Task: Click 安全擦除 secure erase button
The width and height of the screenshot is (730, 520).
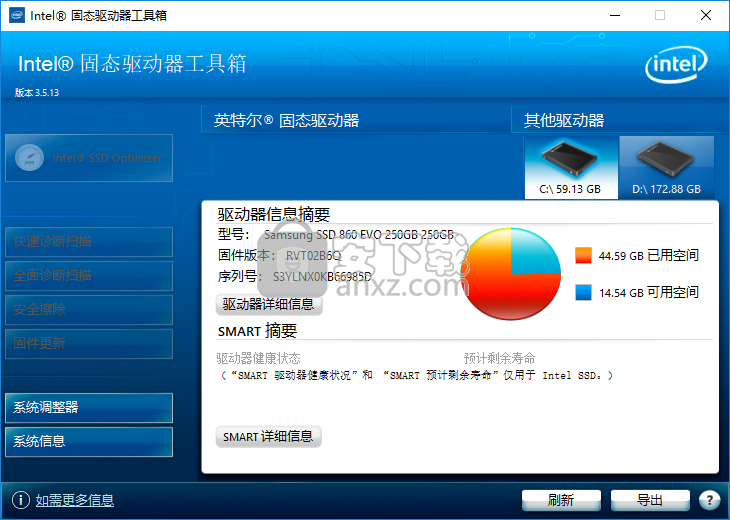Action: (x=89, y=310)
